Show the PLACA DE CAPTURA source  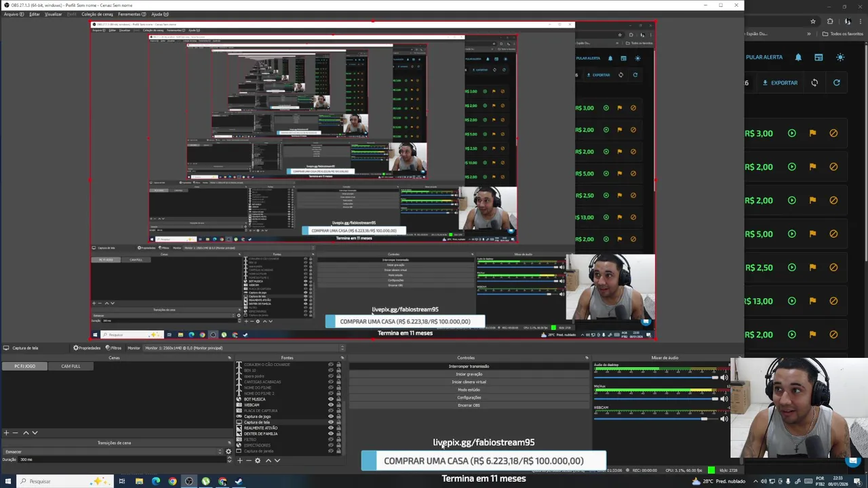(331, 411)
